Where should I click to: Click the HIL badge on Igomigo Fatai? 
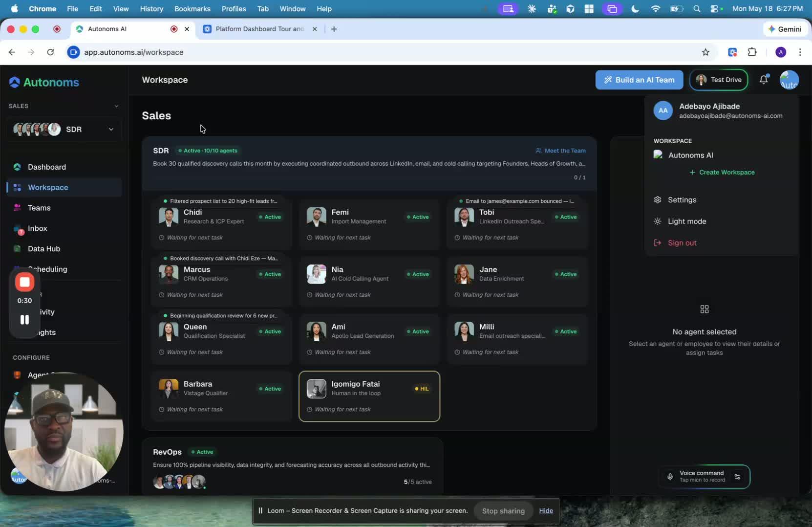tap(422, 389)
